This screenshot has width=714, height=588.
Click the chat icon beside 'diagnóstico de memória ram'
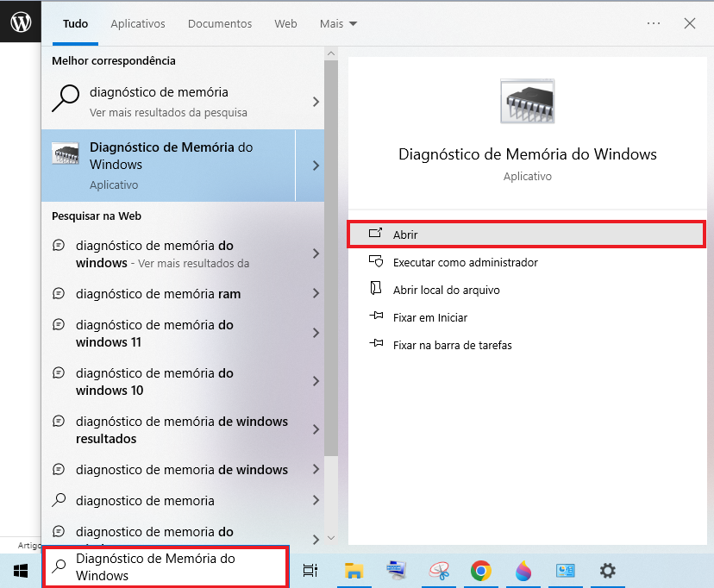pyautogui.click(x=59, y=293)
